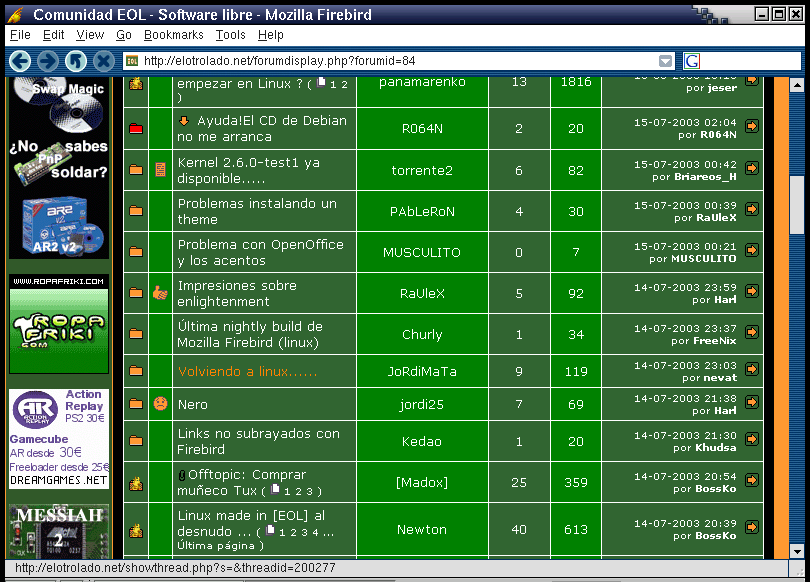Go to last post by FreeNix arrow

(752, 332)
